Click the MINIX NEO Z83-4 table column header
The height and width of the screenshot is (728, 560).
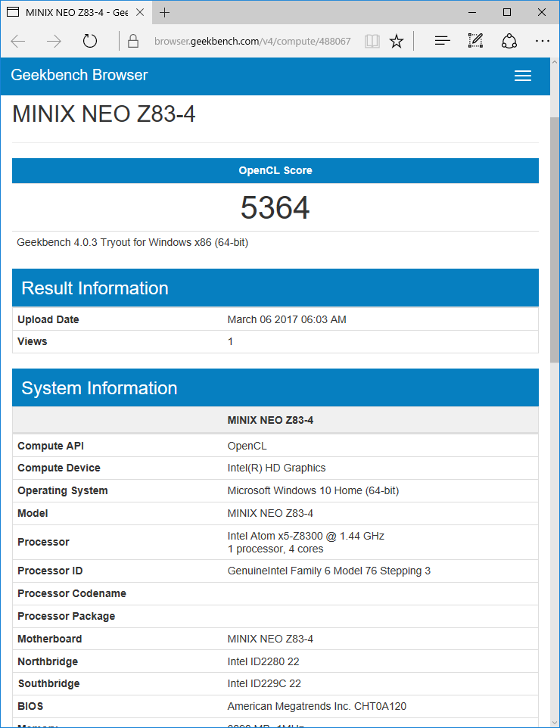click(270, 420)
